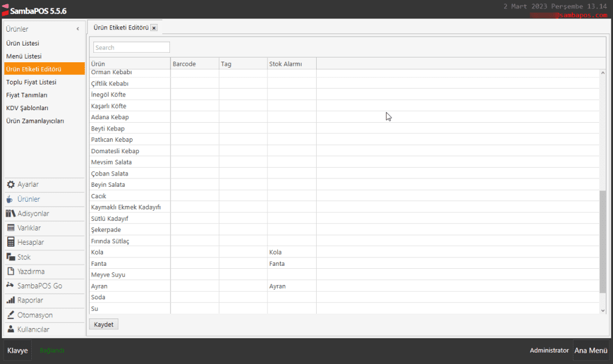Open the Klavye on-screen keyboard button

(x=17, y=351)
